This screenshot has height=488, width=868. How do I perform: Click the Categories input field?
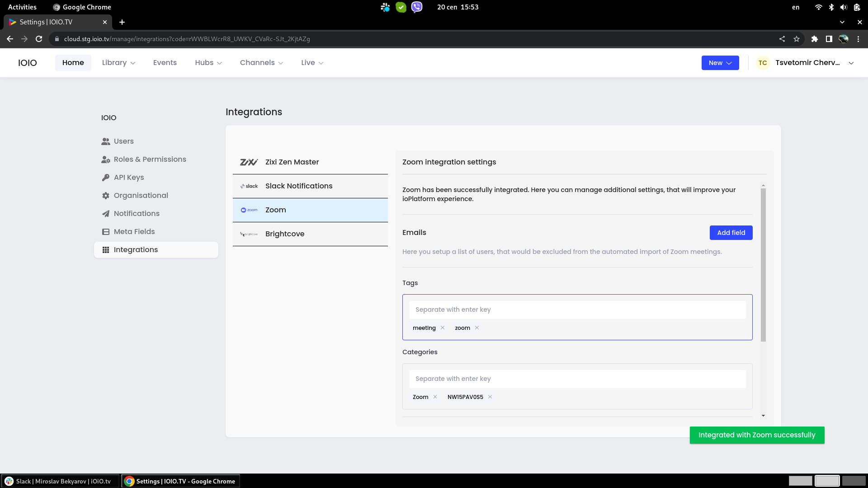(577, 379)
